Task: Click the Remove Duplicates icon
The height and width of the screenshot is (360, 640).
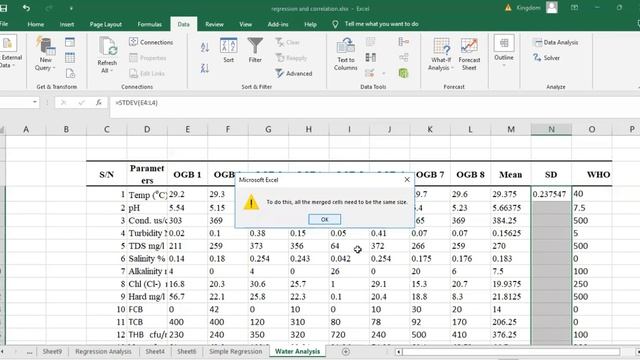Action: coord(371,57)
